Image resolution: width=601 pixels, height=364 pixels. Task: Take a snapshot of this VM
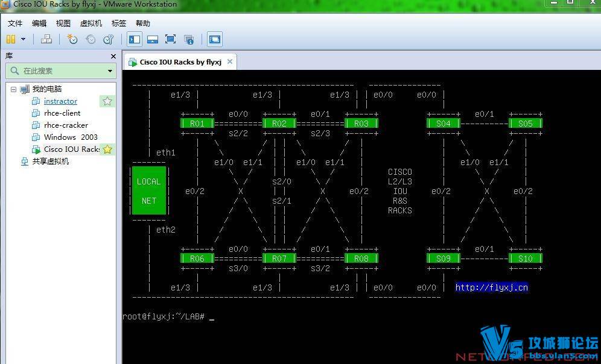coord(72,39)
